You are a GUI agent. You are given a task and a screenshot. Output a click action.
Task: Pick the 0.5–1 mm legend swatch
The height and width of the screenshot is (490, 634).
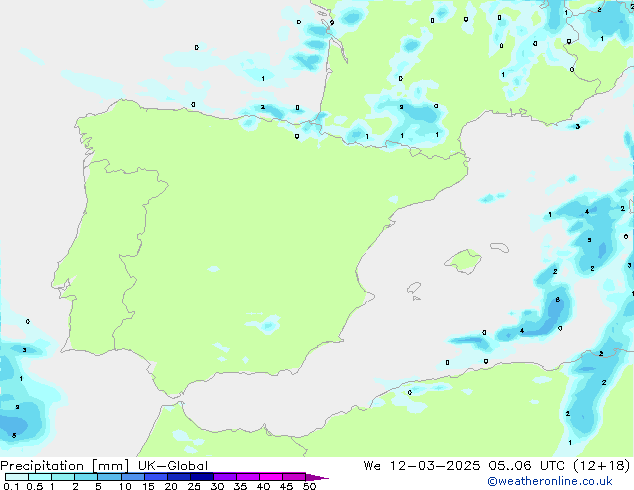(40, 477)
